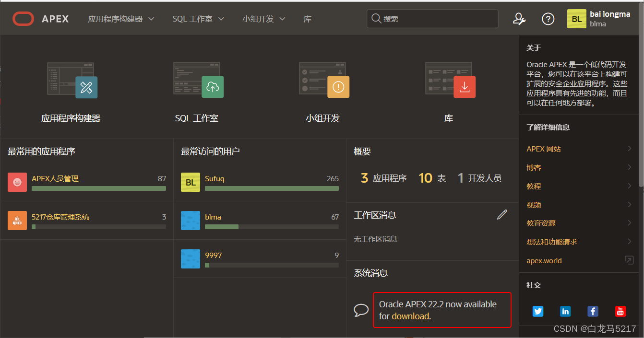Open the 教育资源 link
The height and width of the screenshot is (338, 644).
541,223
